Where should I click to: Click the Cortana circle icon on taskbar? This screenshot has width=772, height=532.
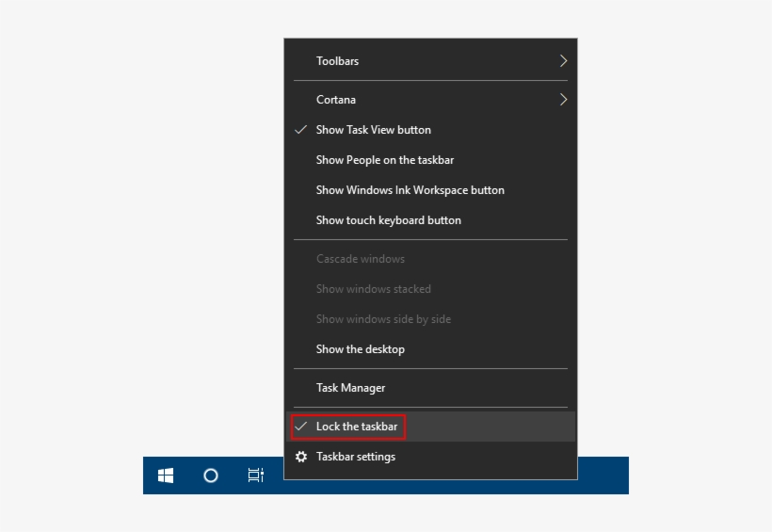(211, 476)
